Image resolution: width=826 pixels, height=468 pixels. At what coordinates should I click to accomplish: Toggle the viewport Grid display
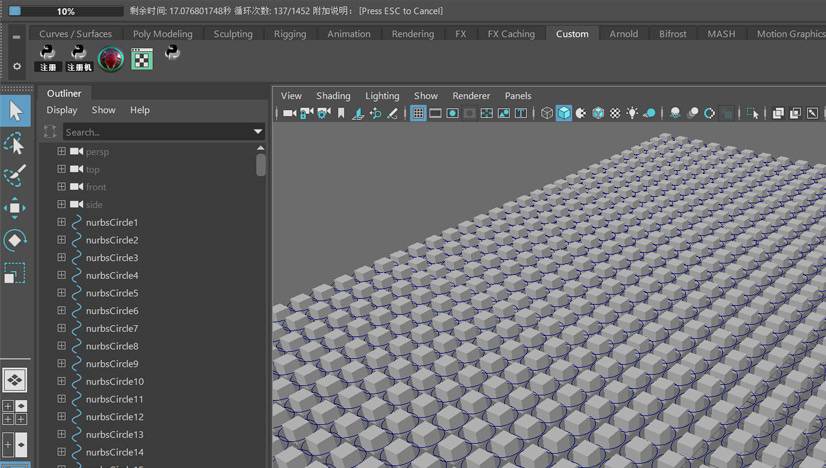tap(418, 113)
